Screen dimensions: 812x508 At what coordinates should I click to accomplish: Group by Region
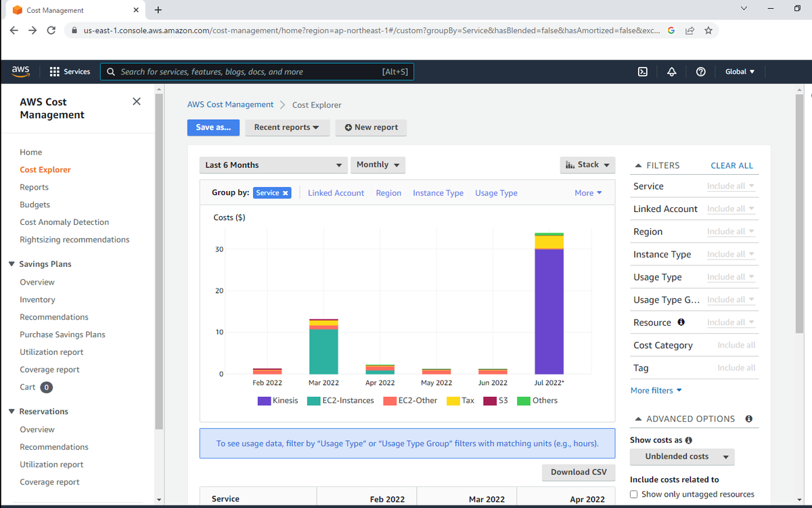(388, 193)
